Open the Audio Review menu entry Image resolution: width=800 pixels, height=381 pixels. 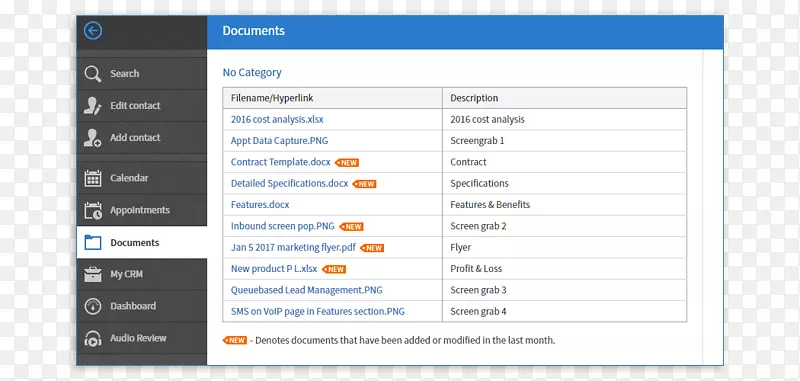coord(142,338)
